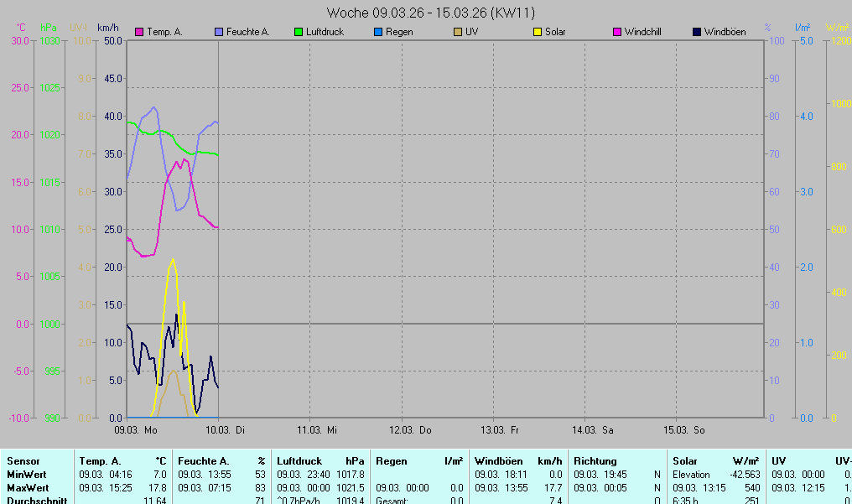Select the green Luftdruck legend swatch
The width and height of the screenshot is (852, 504).
299,32
